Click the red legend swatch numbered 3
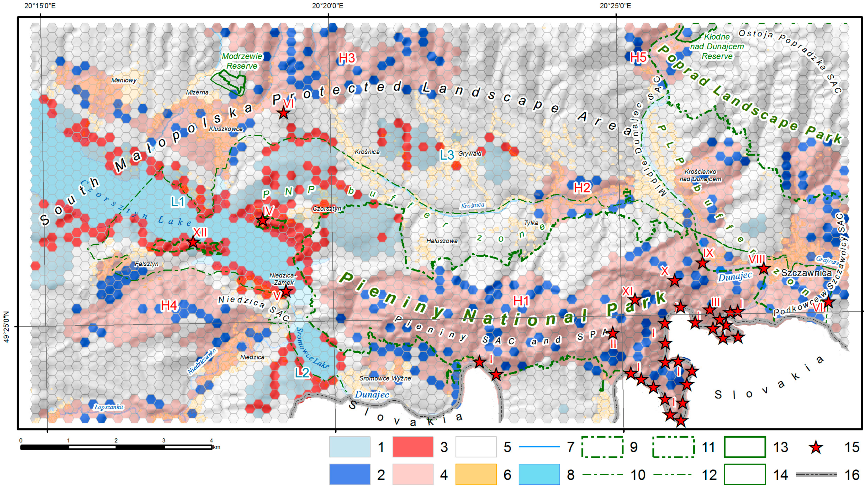This screenshot has height=489, width=868. [x=413, y=447]
